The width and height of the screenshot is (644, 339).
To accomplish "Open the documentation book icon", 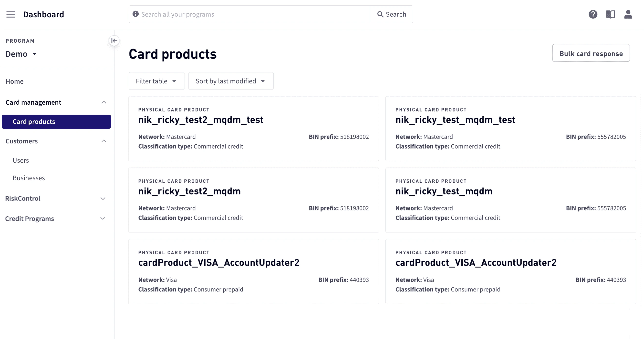I will tap(611, 14).
